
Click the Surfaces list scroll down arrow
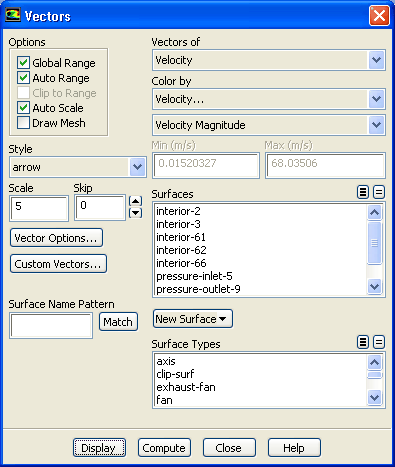click(x=375, y=286)
